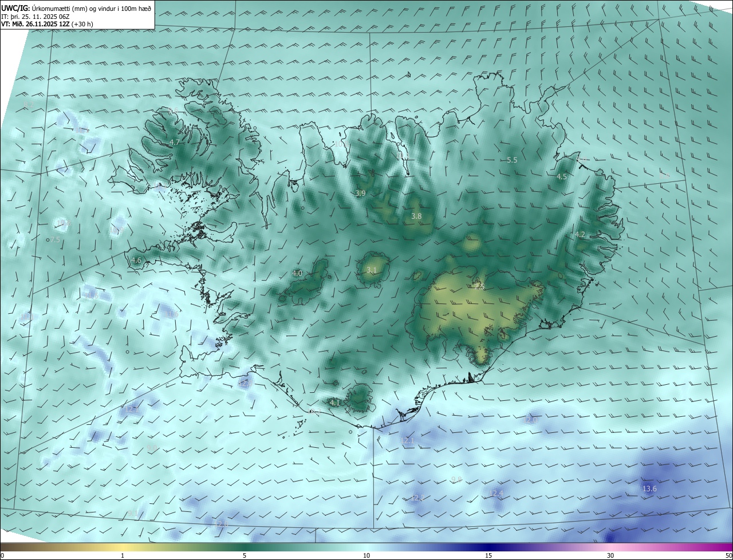Click the 50 tick on the color scale
This screenshot has height=560, width=733.
728,555
